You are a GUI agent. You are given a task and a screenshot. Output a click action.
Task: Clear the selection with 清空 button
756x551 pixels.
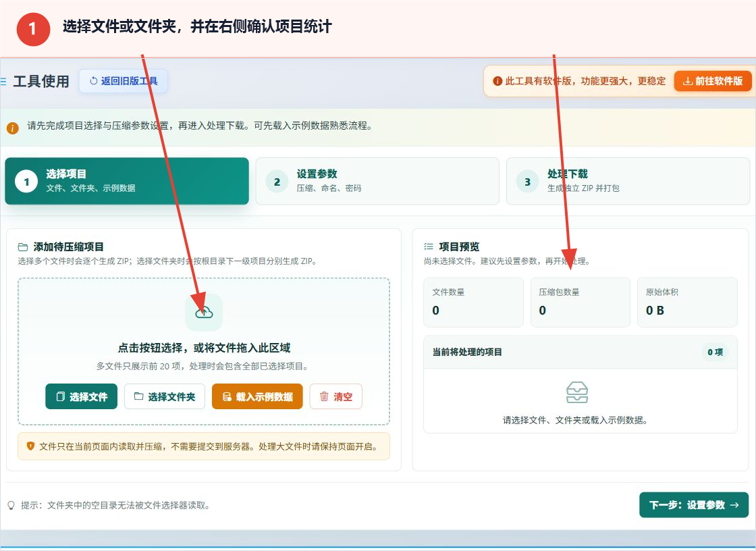[336, 396]
